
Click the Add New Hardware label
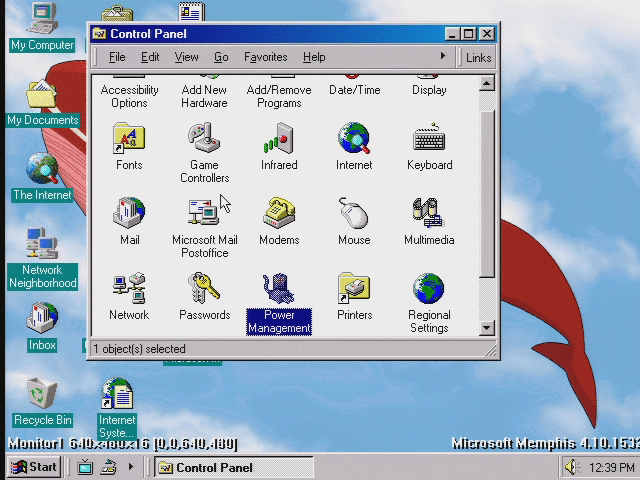(204, 96)
